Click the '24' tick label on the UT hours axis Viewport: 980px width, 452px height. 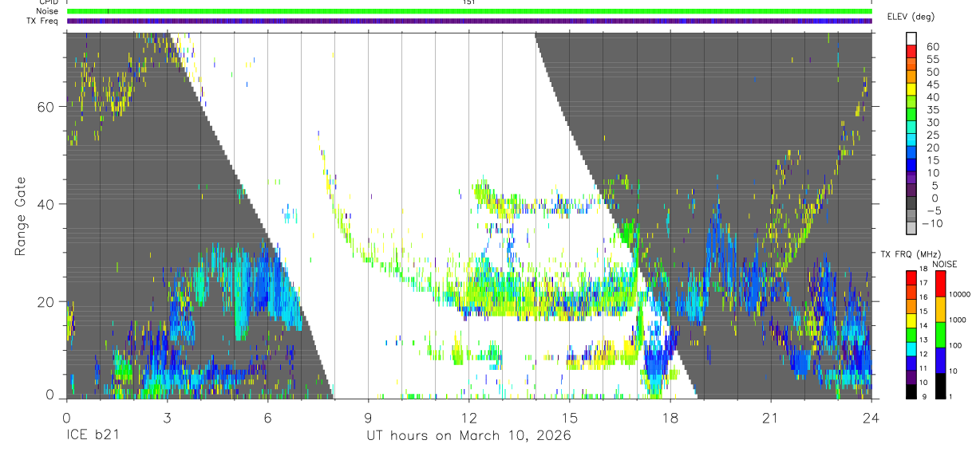871,418
